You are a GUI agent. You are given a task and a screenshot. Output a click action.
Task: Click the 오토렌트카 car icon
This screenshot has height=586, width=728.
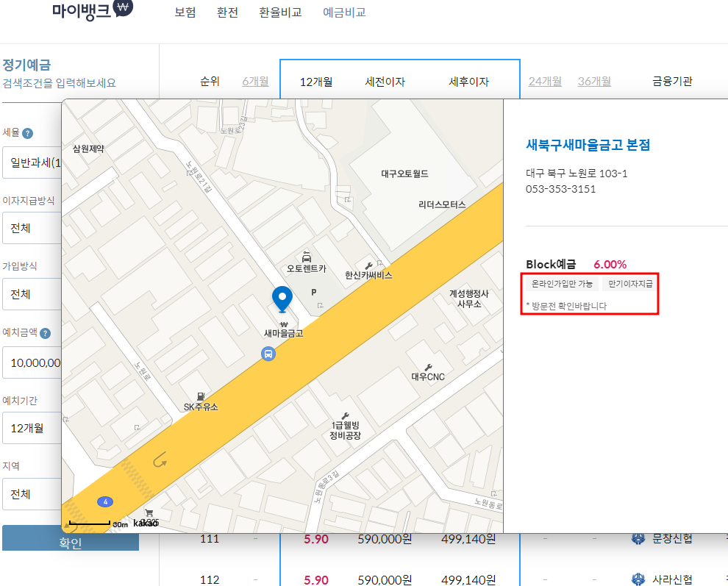(x=307, y=257)
